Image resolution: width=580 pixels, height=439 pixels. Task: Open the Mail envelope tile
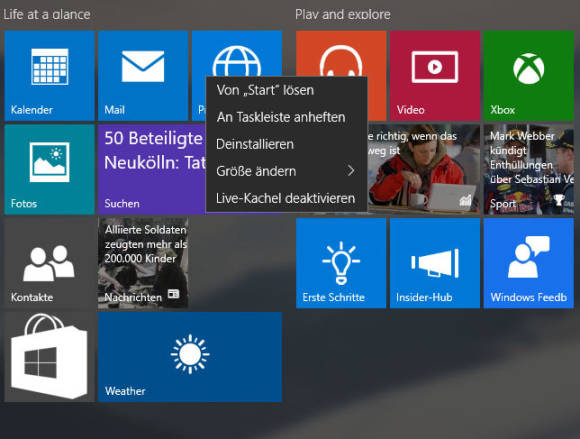(x=143, y=75)
